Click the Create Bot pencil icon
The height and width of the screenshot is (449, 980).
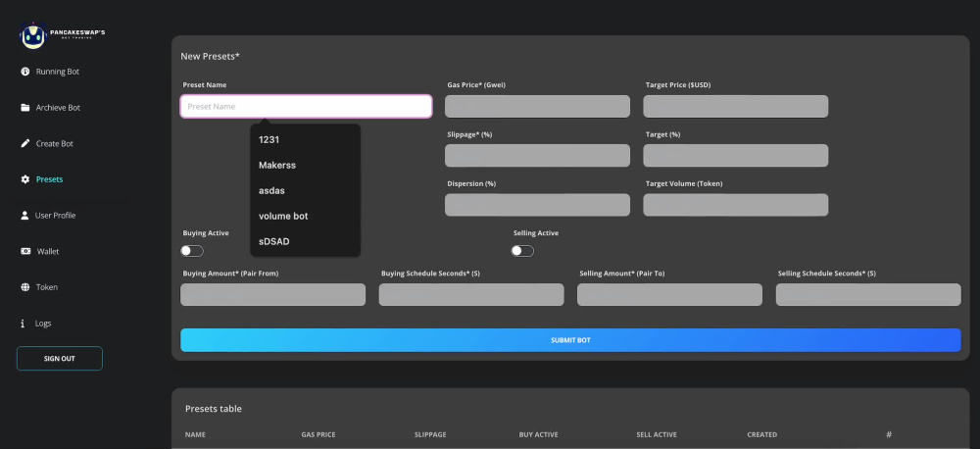click(25, 143)
